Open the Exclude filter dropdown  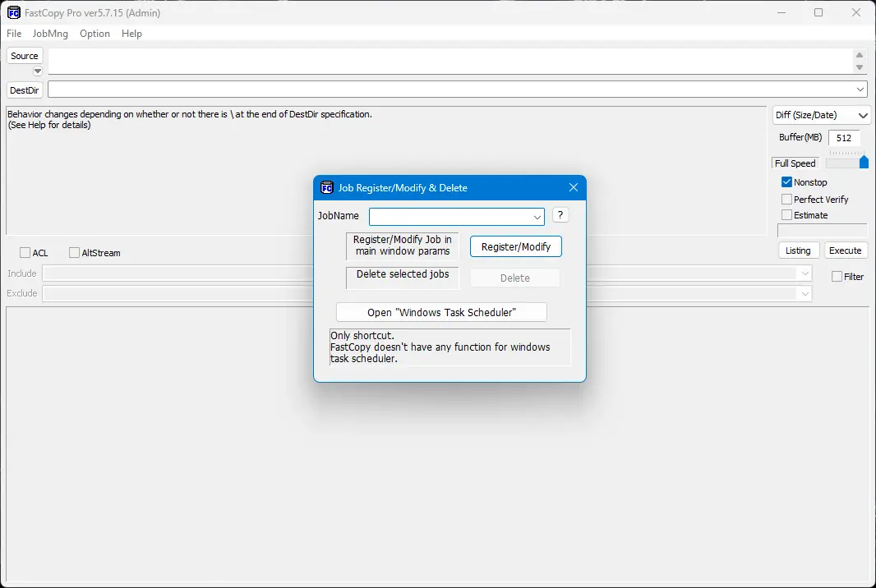[x=805, y=294]
